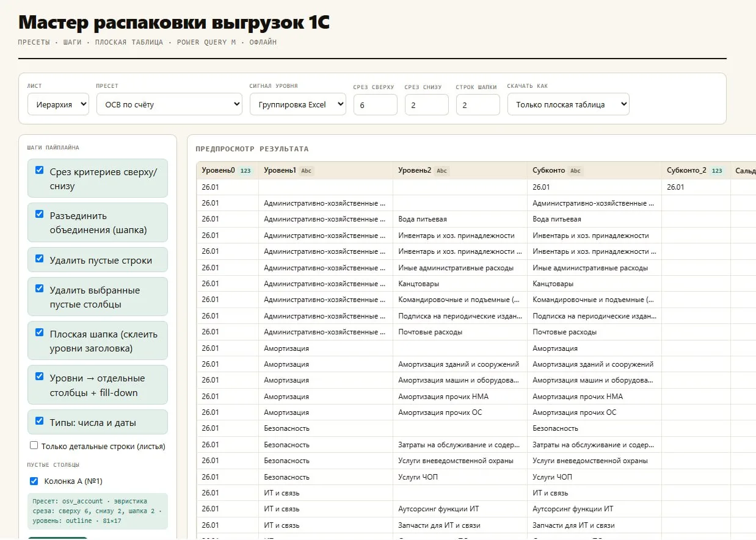Select 'Запчасти для ИТ и связи' in Субконто

point(595,525)
